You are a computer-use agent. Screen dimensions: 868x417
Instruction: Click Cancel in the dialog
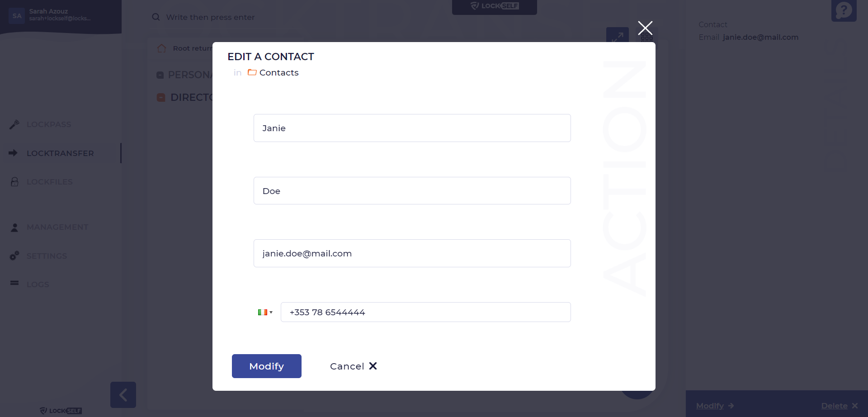tap(354, 366)
